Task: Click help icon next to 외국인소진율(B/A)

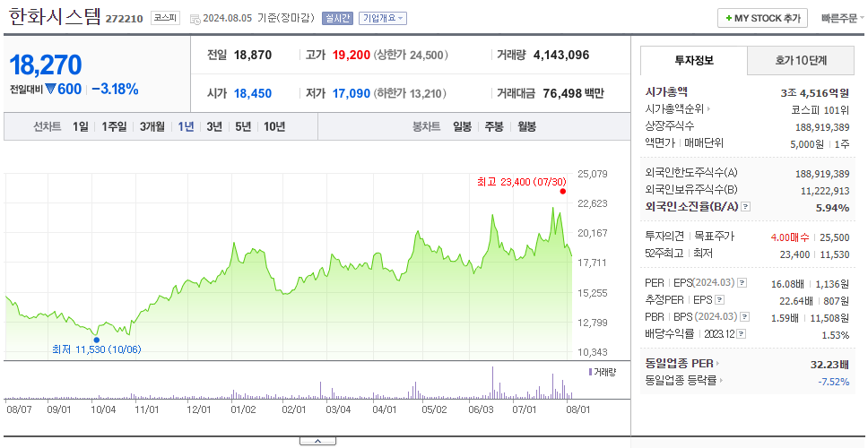Action: pyautogui.click(x=746, y=207)
